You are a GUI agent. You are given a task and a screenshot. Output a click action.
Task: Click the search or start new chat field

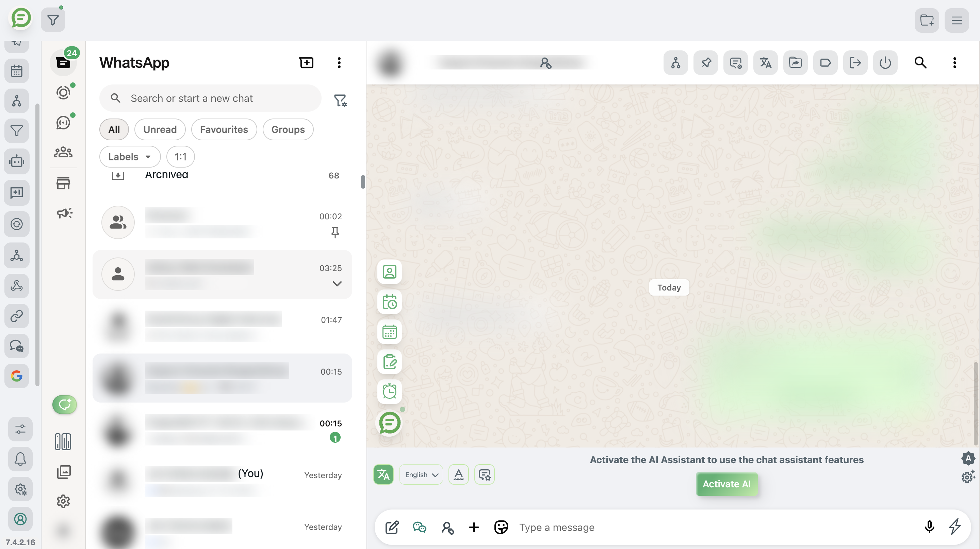pyautogui.click(x=210, y=98)
